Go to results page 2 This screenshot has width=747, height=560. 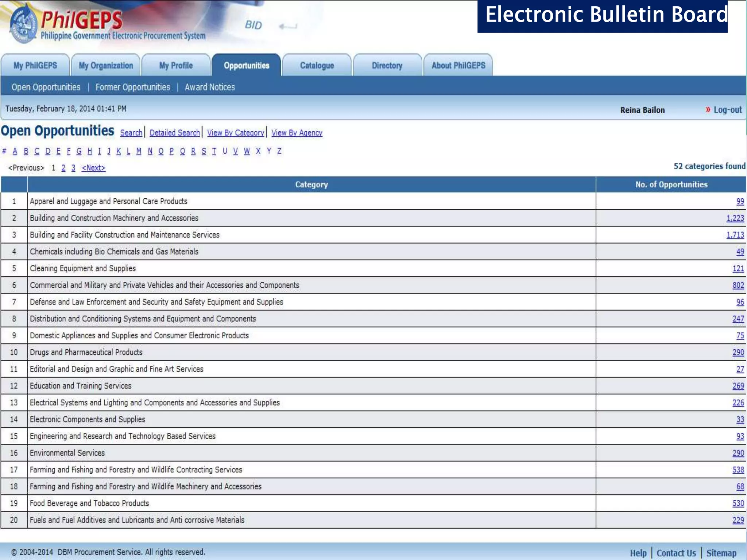pos(63,168)
